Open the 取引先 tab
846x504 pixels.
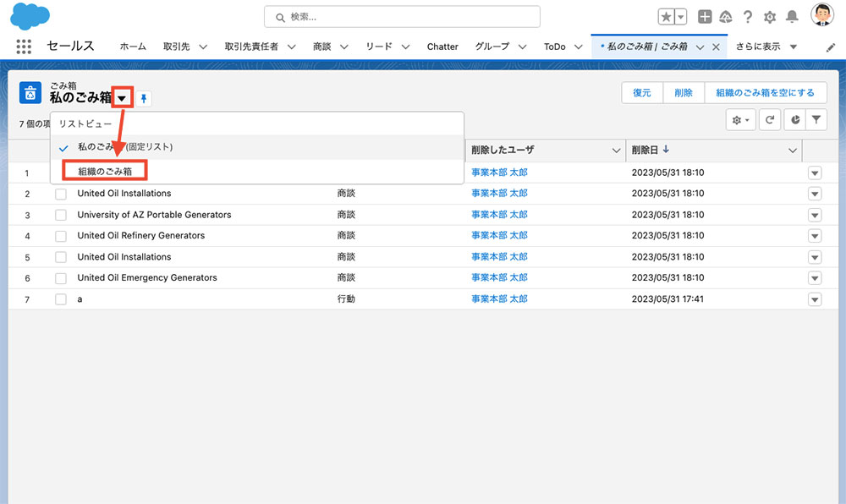point(177,47)
